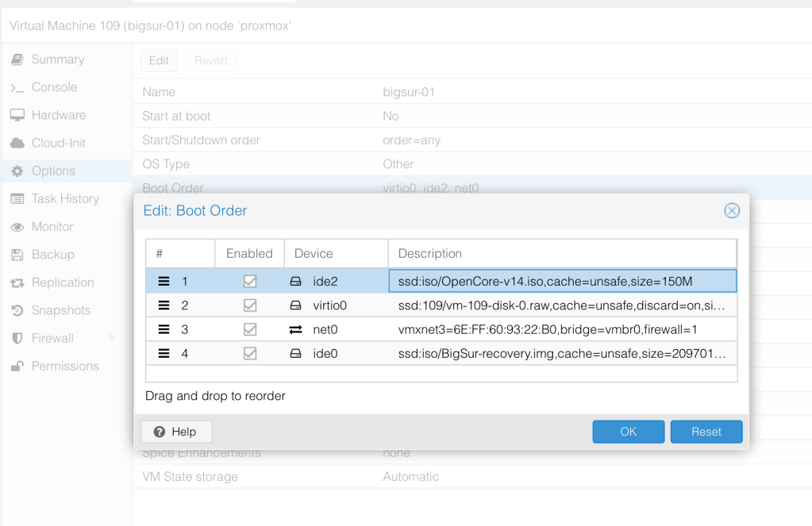Viewport: 812px width, 526px height.
Task: Open the Hardware section
Action: [x=58, y=115]
